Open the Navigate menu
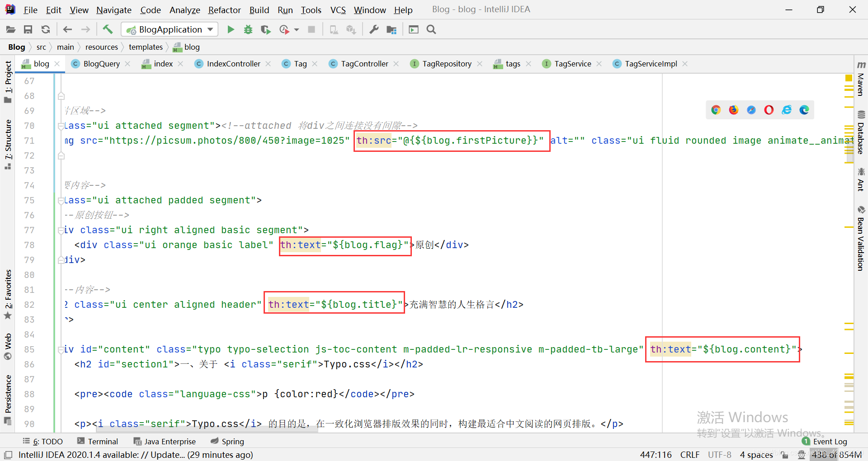 pos(114,10)
